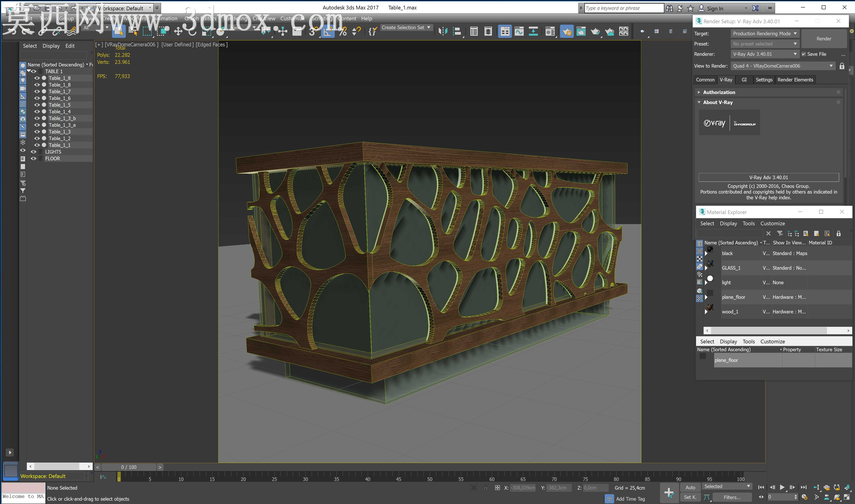Click Add Time Tag

click(630, 499)
